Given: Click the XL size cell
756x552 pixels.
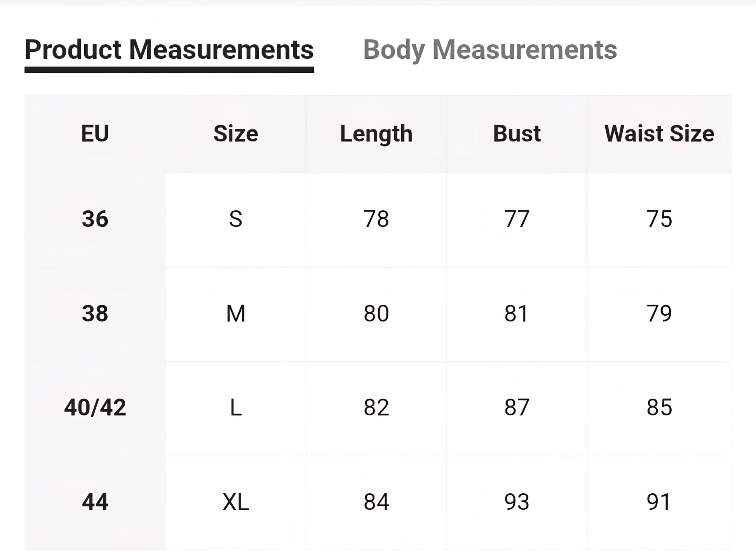Looking at the screenshot, I should tap(235, 502).
